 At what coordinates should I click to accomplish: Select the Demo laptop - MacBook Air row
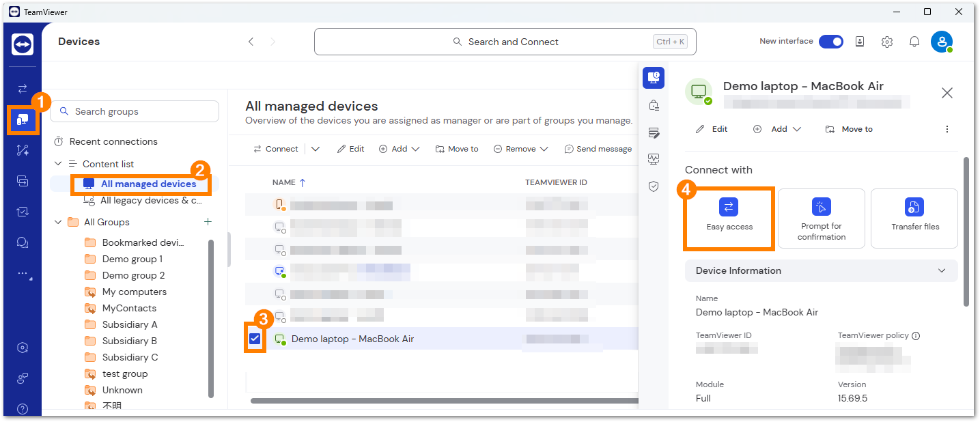tap(442, 339)
